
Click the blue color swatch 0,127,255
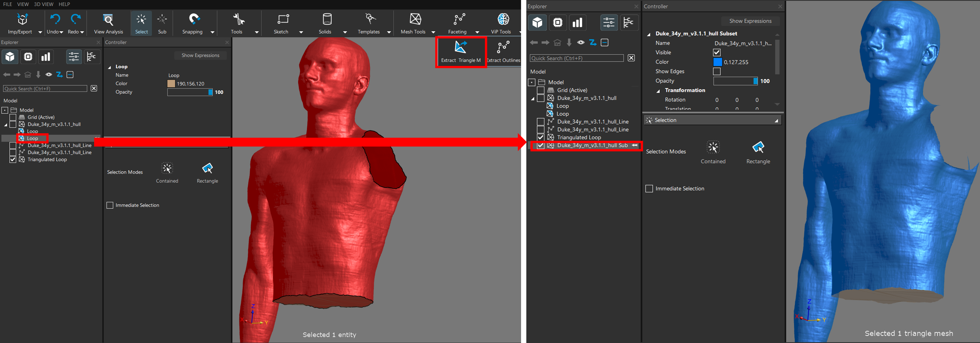pyautogui.click(x=717, y=62)
